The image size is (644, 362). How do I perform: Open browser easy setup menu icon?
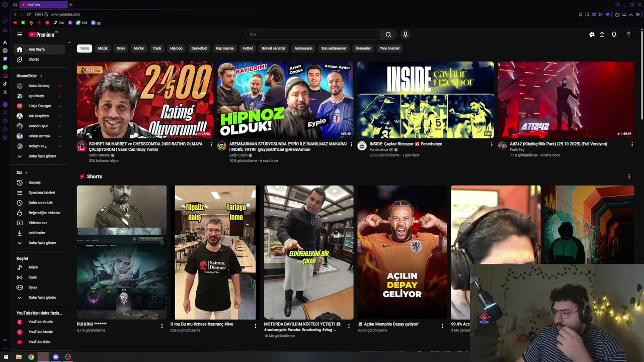coord(637,14)
